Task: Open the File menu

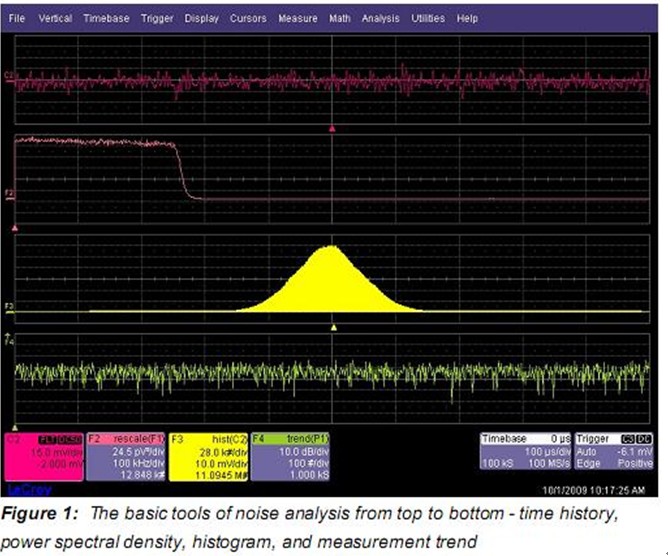Action: [19, 19]
